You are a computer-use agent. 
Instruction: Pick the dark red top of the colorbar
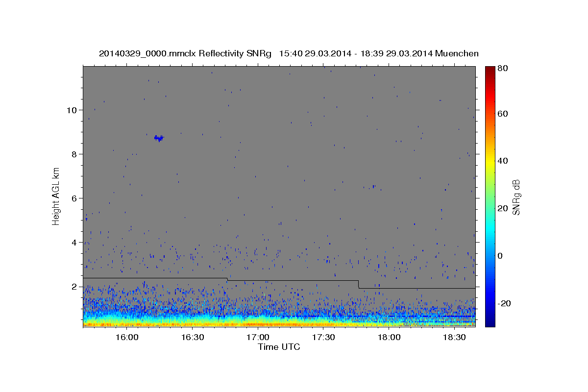[x=490, y=69]
